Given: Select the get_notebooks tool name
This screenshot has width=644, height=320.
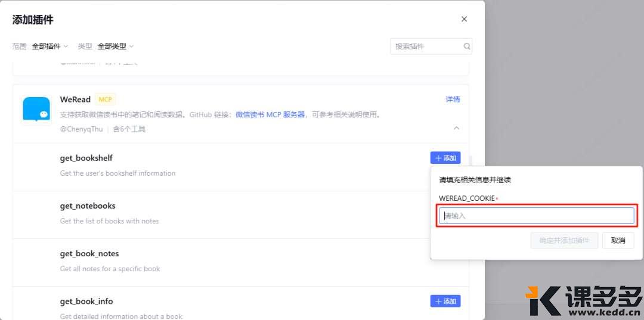Looking at the screenshot, I should (88, 206).
